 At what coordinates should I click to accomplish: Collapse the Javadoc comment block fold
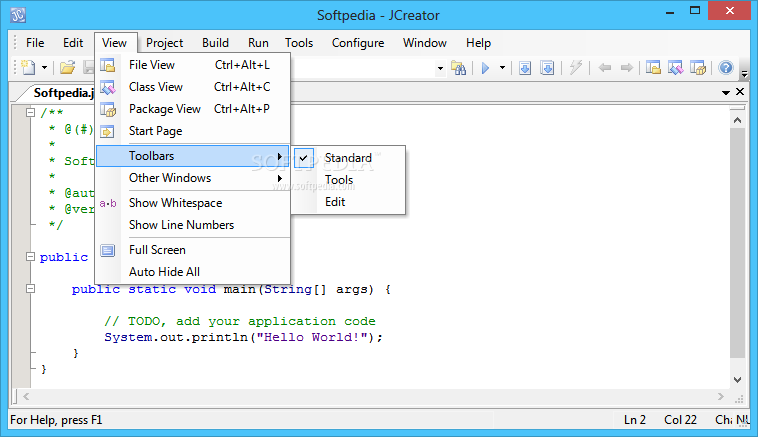click(x=30, y=113)
